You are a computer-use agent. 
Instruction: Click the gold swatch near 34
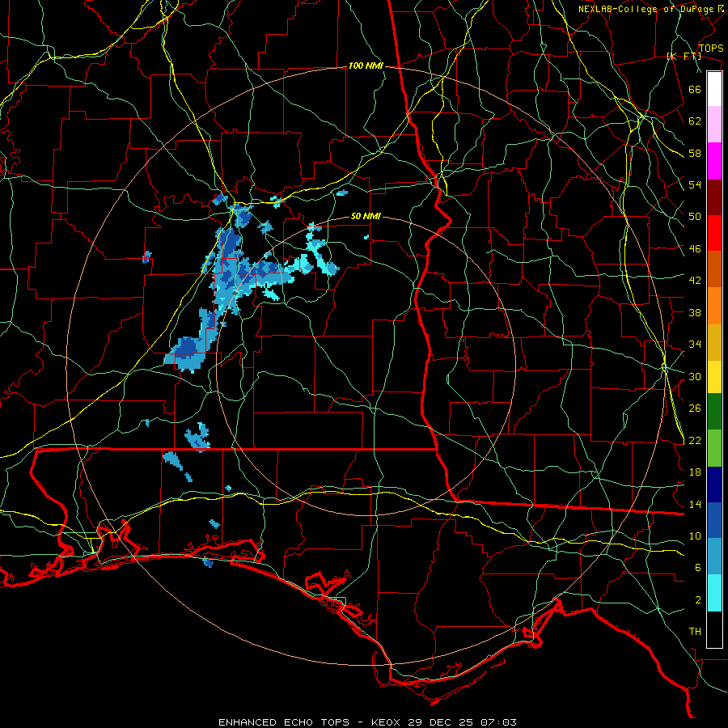714,342
